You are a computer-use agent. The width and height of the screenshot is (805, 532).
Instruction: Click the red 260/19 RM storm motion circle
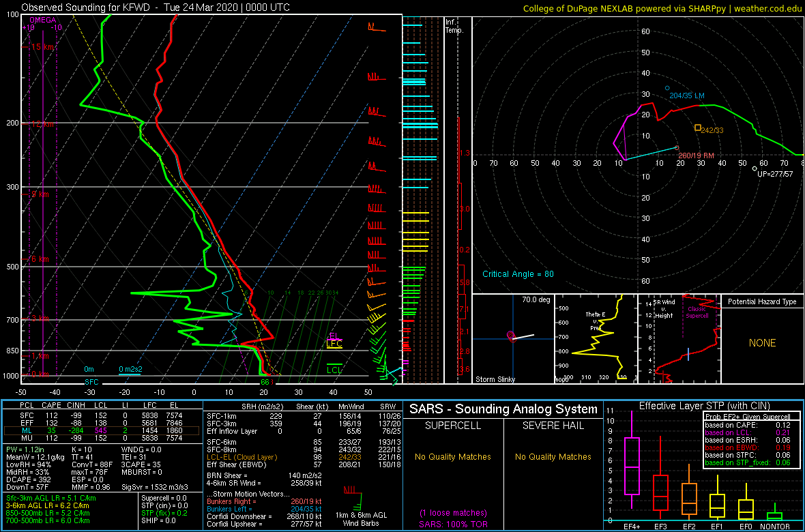[677, 148]
